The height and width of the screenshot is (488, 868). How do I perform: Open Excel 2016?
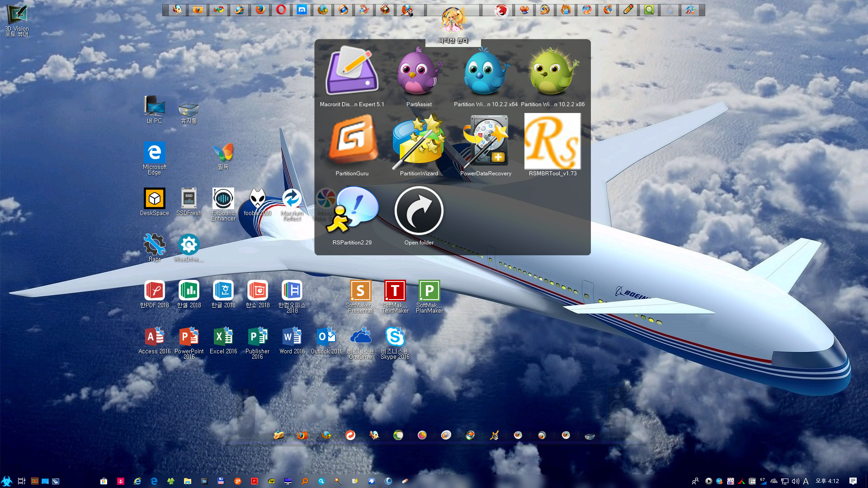(223, 340)
